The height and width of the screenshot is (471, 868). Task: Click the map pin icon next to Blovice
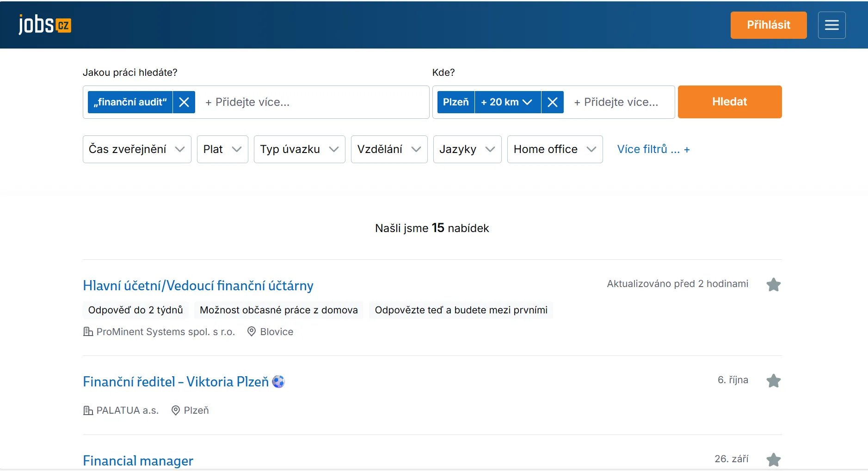pos(252,331)
